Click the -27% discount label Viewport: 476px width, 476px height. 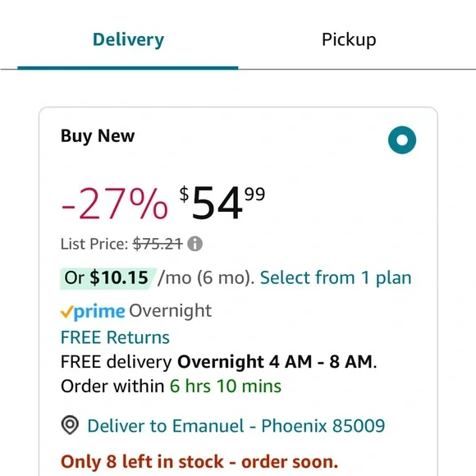[114, 203]
